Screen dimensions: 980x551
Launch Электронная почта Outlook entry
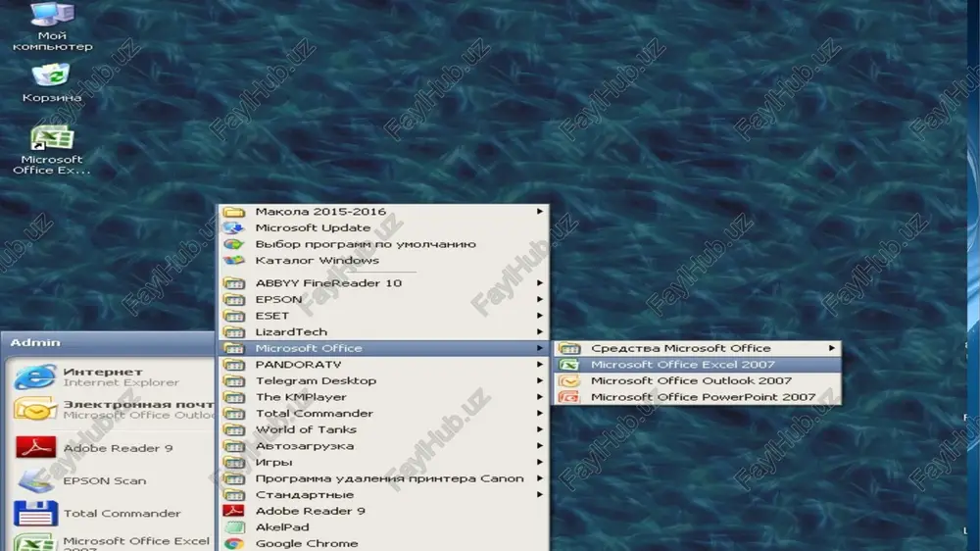[x=113, y=409]
